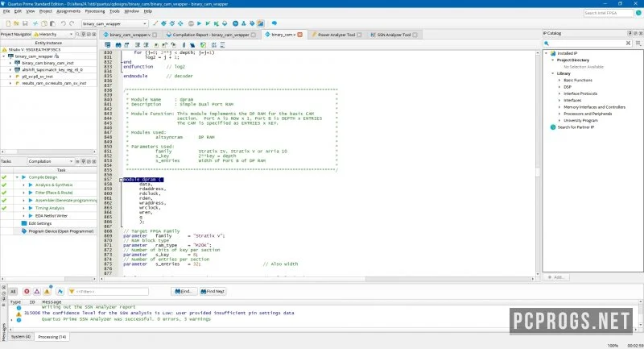Click the code editor horizontal scrollbar
Image resolution: width=644 pixels, height=349 pixels.
316,279
